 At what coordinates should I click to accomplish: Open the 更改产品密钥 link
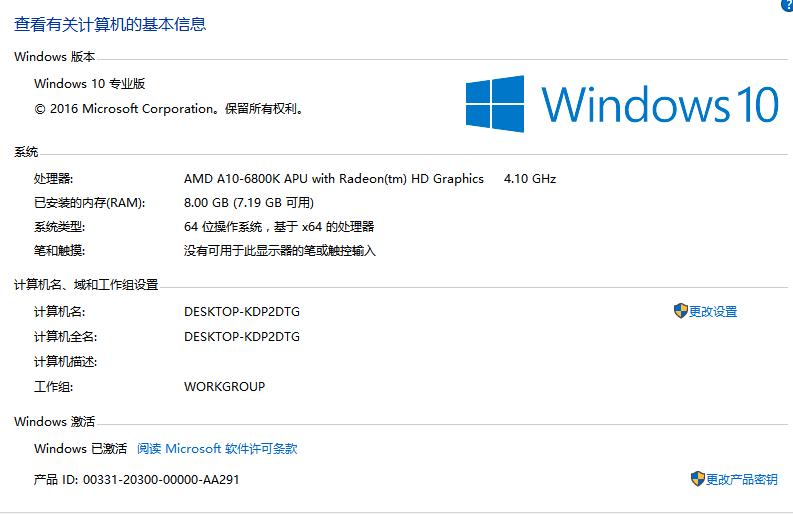pos(741,480)
